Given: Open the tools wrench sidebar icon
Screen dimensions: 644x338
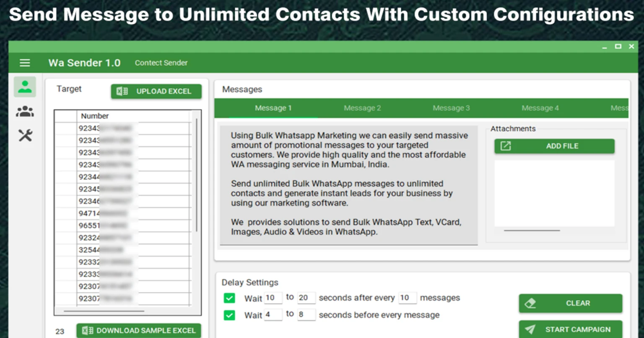Looking at the screenshot, I should point(25,135).
